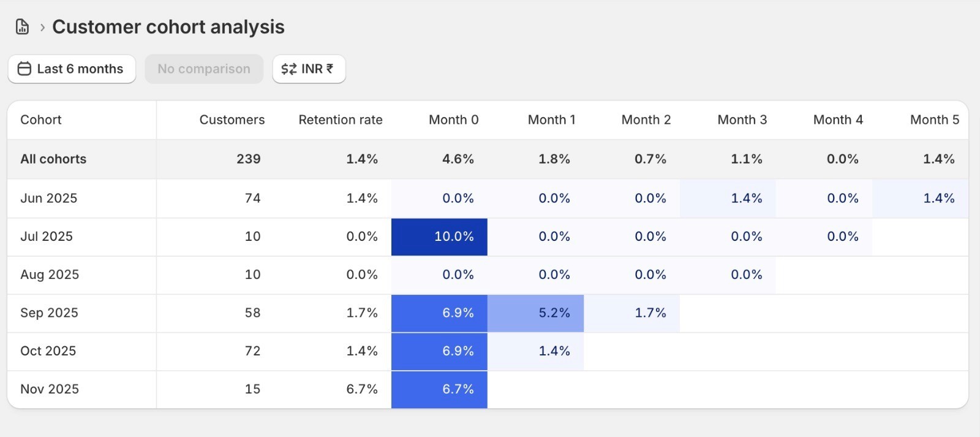The width and height of the screenshot is (980, 437).
Task: Open the INR currency selector
Action: click(x=309, y=69)
